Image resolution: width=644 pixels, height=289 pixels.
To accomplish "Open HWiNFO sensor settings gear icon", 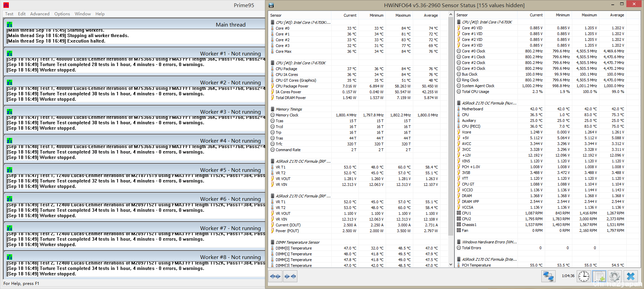I will (614, 276).
